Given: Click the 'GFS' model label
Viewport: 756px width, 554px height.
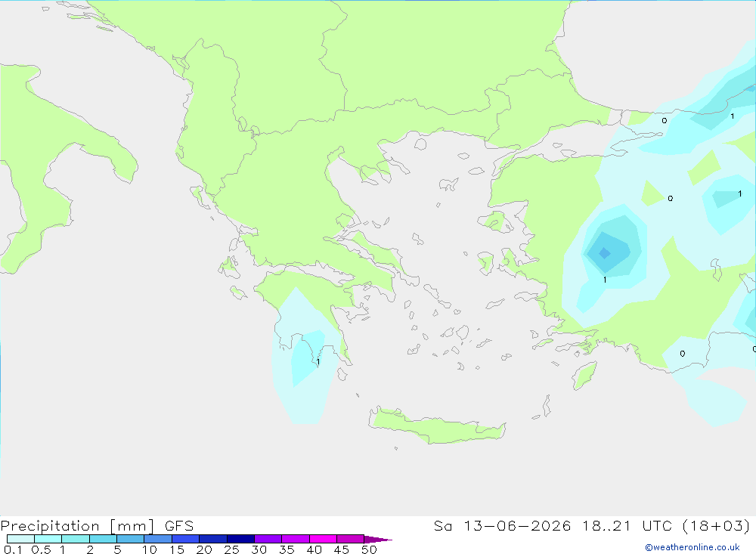Looking at the screenshot, I should click(179, 526).
